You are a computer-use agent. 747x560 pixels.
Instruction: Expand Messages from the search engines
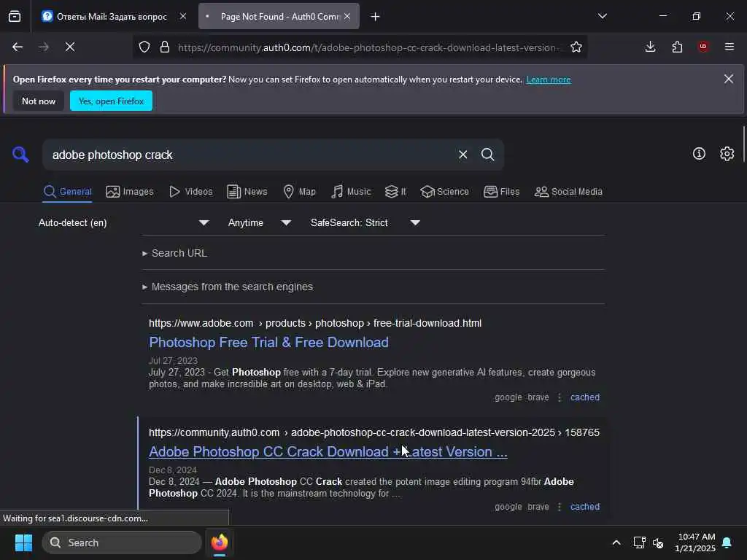(228, 287)
